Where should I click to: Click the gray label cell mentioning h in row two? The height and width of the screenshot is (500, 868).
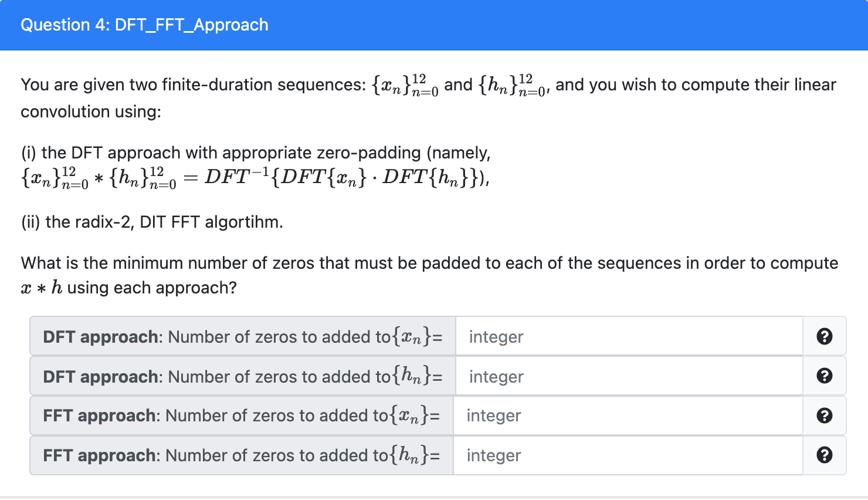click(x=240, y=376)
